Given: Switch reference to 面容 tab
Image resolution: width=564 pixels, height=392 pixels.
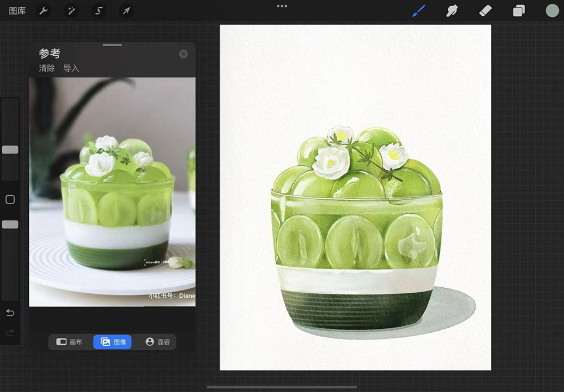Looking at the screenshot, I should (157, 342).
